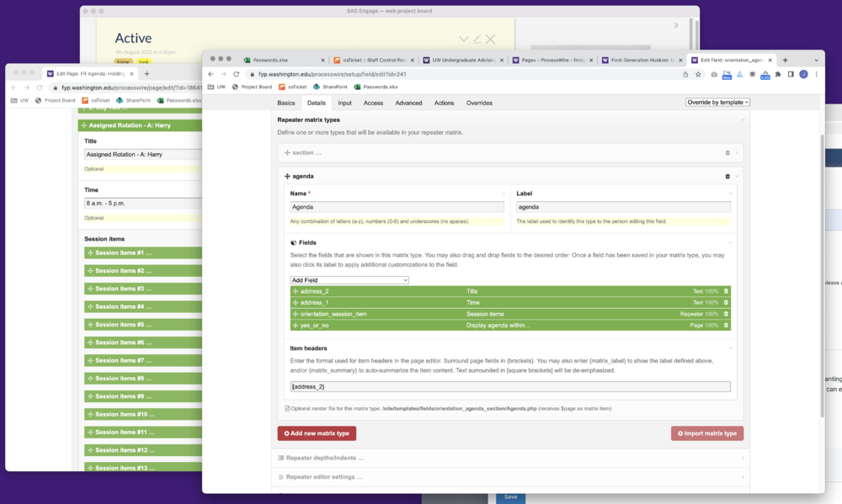
Task: Open the Advanced tab
Action: point(408,103)
